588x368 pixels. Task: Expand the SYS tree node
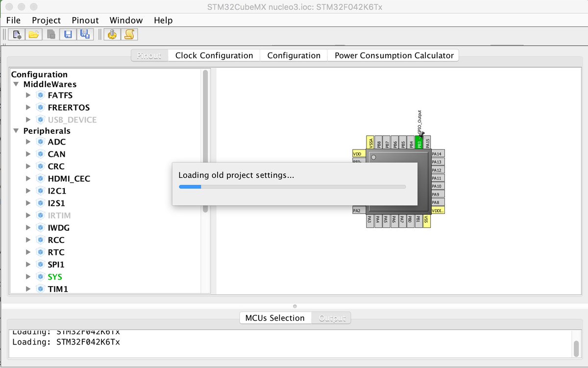click(28, 276)
